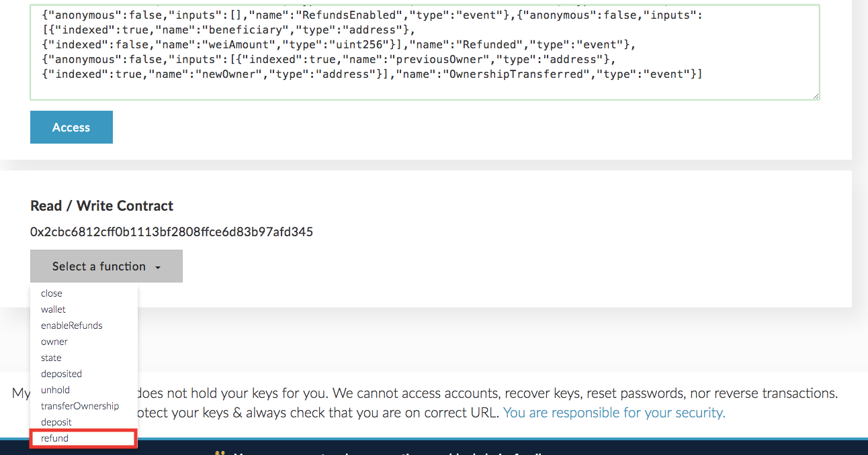Viewport: 868px width, 455px height.
Task: Select wallet in the function list
Action: tap(54, 309)
